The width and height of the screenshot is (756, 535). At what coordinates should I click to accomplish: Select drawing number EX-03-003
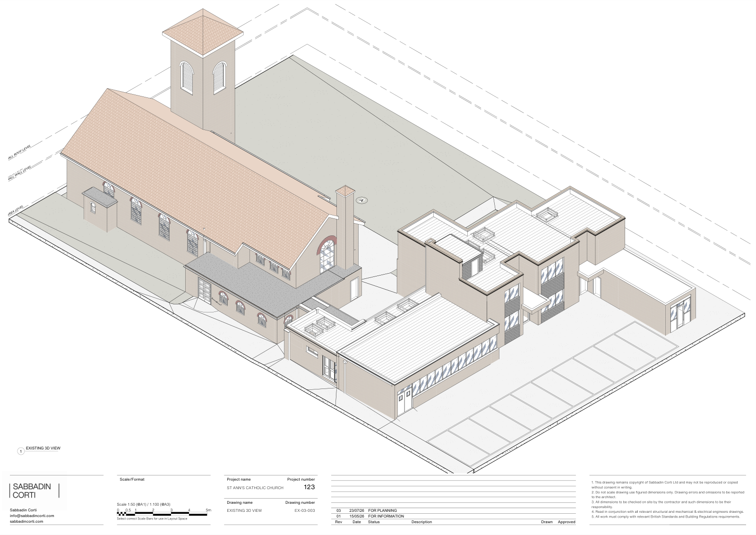tap(305, 510)
